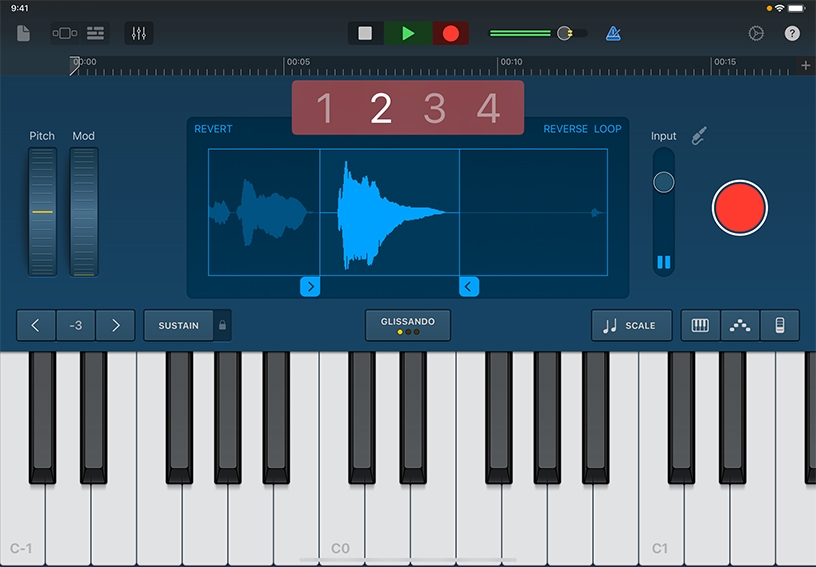
Task: Toggle the metronome icon
Action: [613, 33]
